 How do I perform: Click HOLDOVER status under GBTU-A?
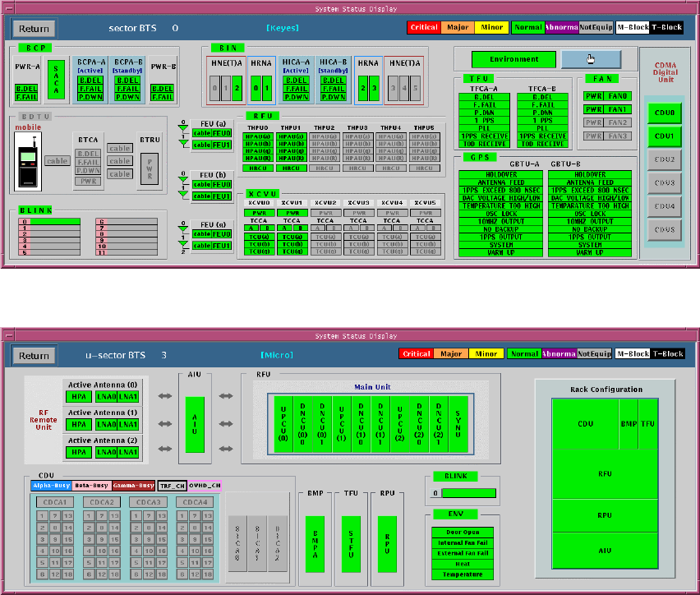coord(501,175)
